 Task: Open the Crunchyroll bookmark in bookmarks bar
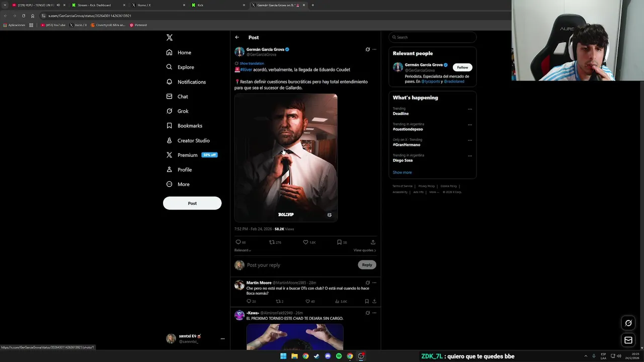point(108,25)
